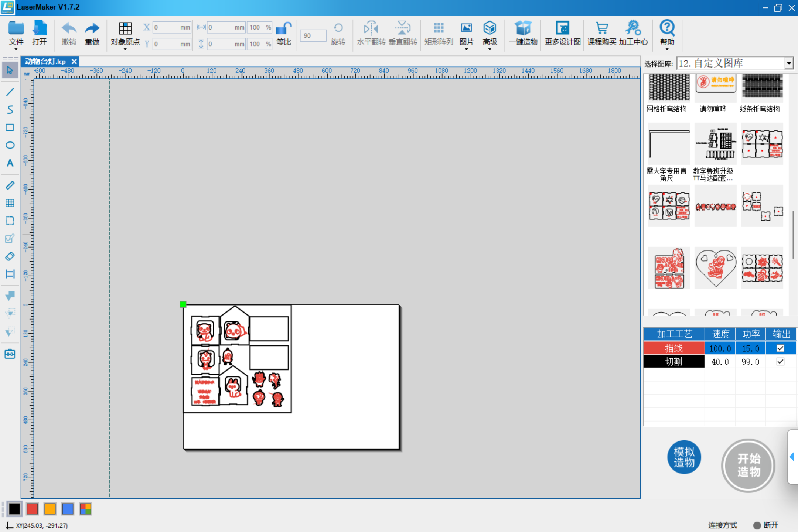This screenshot has width=798, height=532.
Task: Select the eraser tool
Action: [10, 256]
